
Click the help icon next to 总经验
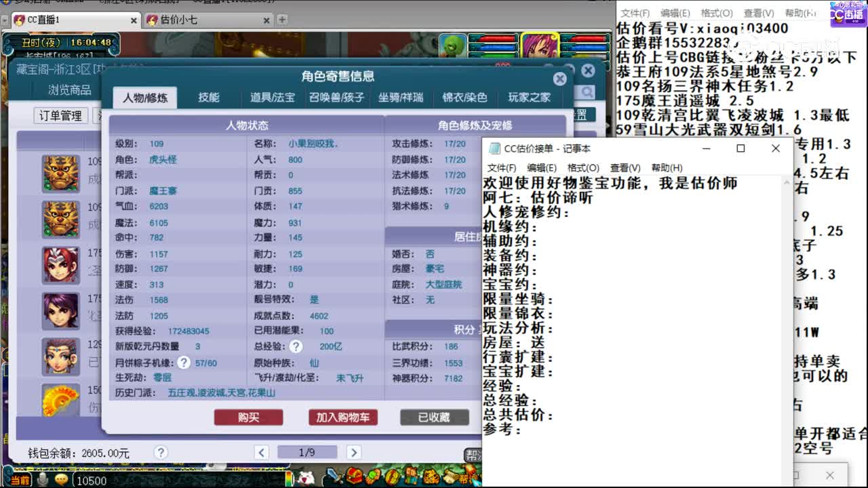pos(296,346)
